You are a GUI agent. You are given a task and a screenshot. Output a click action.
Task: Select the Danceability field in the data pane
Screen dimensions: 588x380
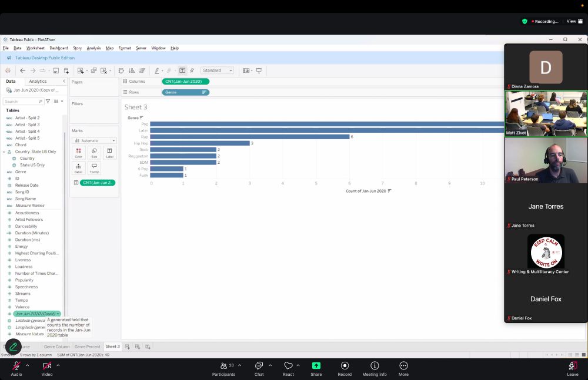pos(26,226)
